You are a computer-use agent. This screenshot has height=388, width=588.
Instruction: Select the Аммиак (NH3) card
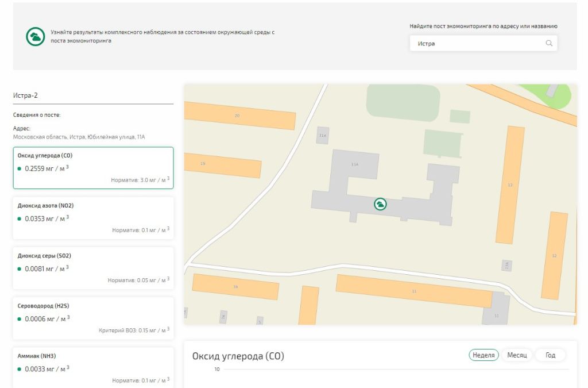93,367
